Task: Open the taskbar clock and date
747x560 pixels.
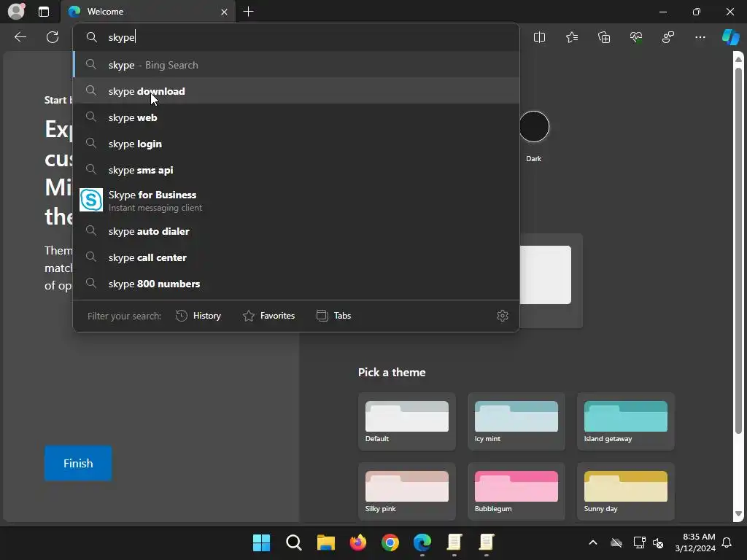Action: coord(695,542)
